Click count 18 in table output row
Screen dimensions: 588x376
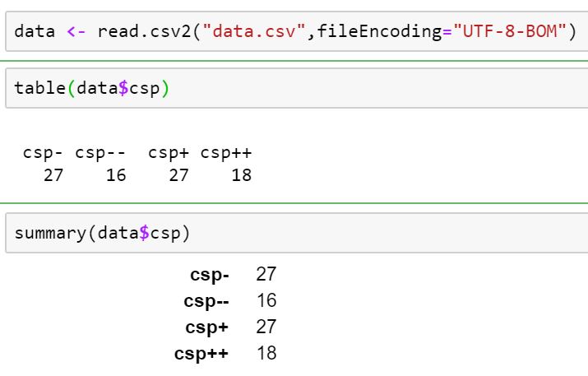pyautogui.click(x=241, y=175)
